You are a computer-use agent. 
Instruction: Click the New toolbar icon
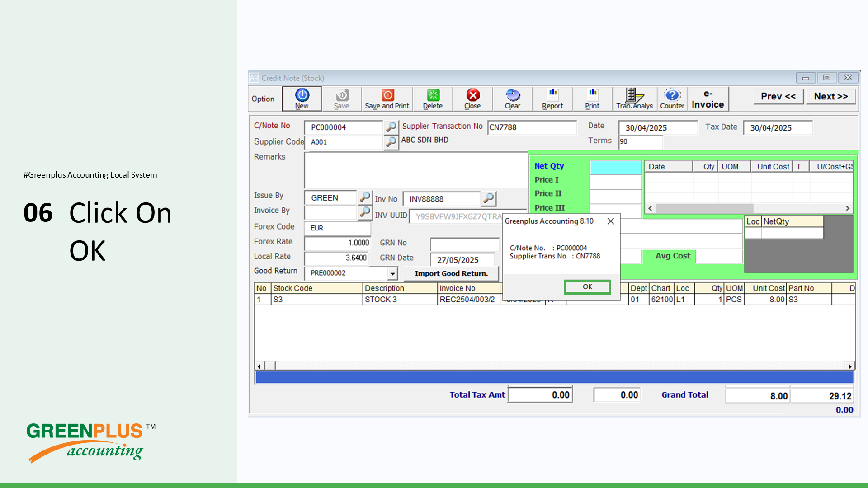(302, 99)
